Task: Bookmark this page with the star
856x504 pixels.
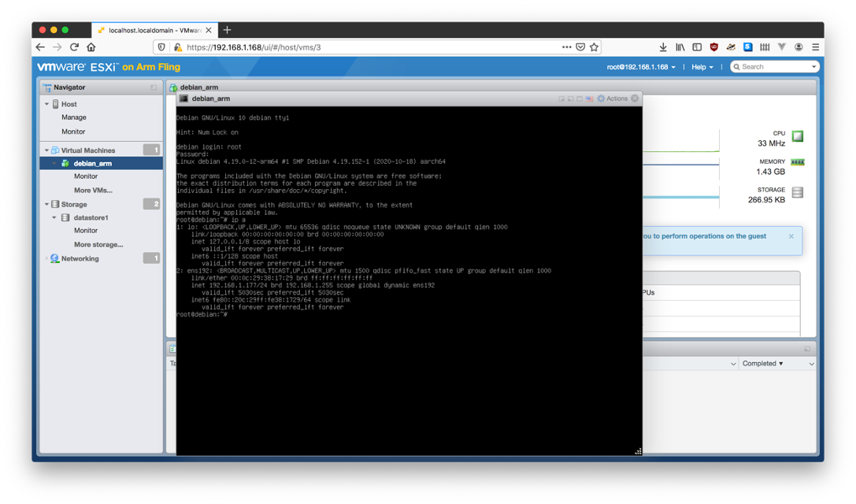Action: coord(595,47)
